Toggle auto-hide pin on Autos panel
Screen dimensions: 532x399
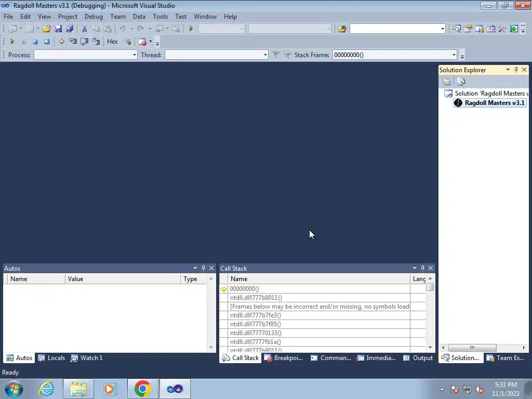pos(203,268)
